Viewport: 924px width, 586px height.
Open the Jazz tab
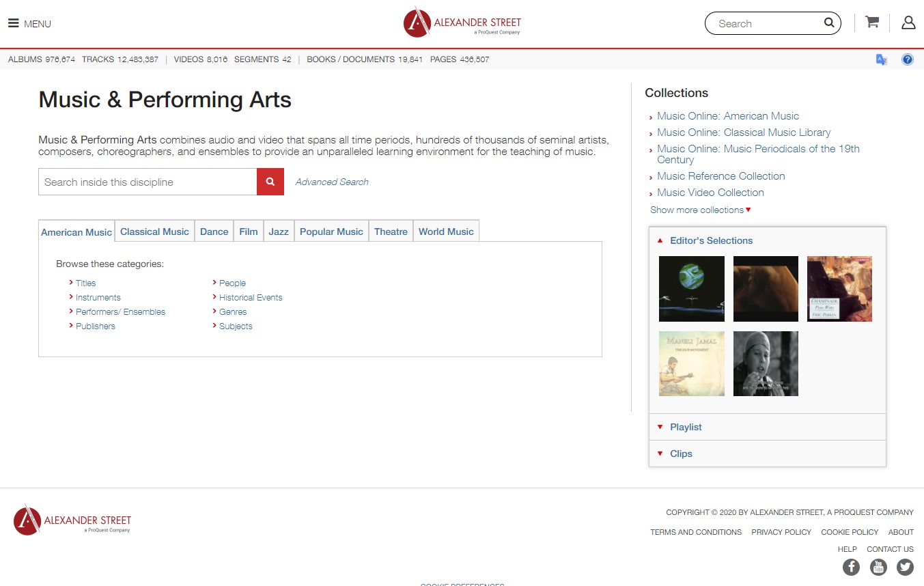[x=279, y=232]
